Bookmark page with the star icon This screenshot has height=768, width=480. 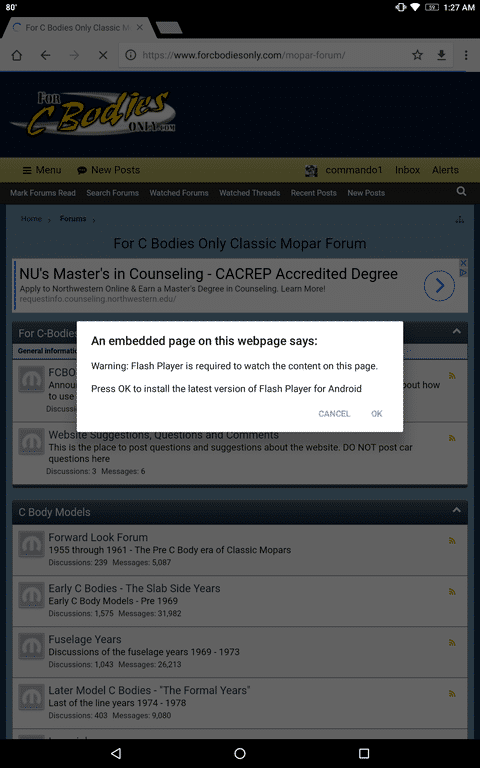pos(417,55)
